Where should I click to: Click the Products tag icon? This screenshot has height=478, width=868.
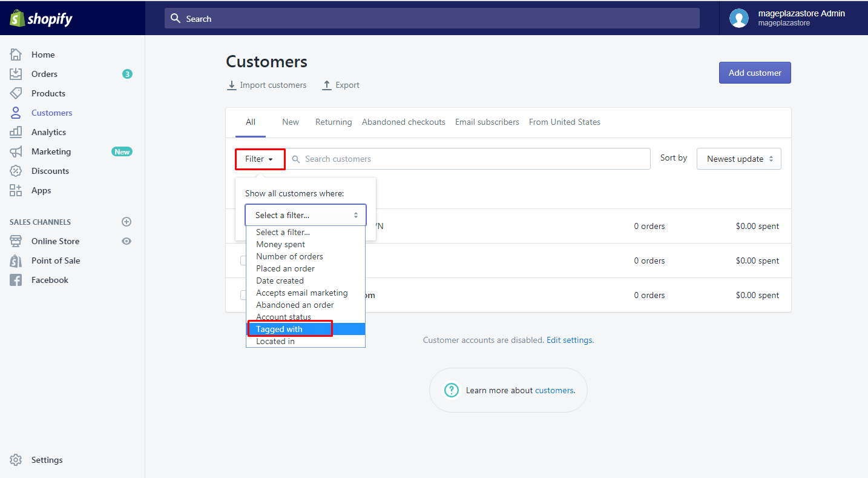point(16,93)
